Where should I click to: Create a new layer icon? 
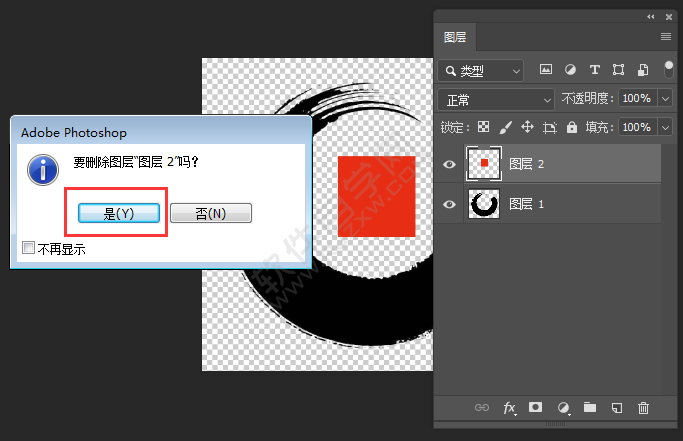pos(617,408)
